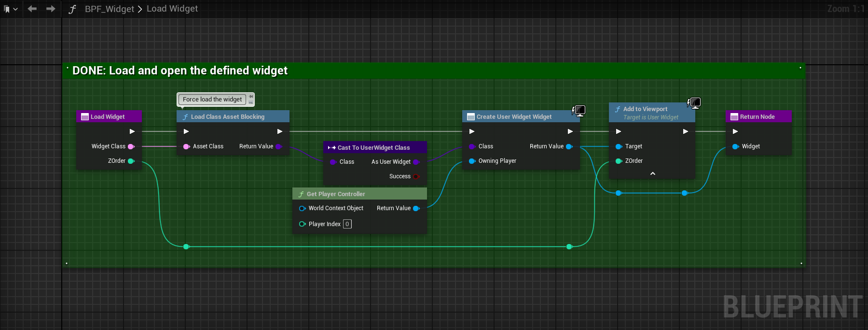The height and width of the screenshot is (330, 868).
Task: Click the Owning Player input pin
Action: (x=472, y=161)
